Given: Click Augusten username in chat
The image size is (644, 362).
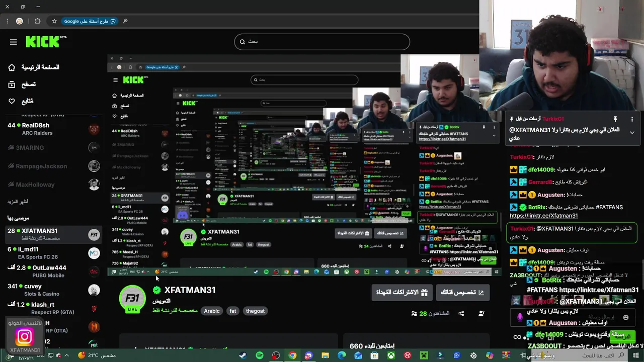Looking at the screenshot, I should click(551, 195).
